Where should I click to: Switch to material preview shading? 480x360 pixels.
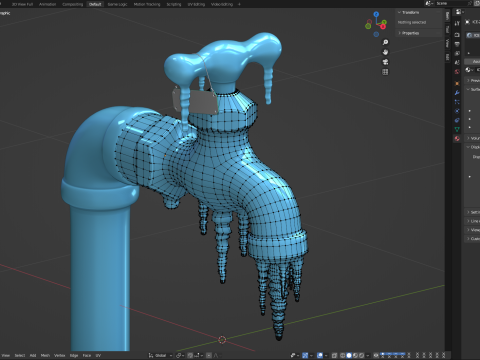click(x=355, y=356)
